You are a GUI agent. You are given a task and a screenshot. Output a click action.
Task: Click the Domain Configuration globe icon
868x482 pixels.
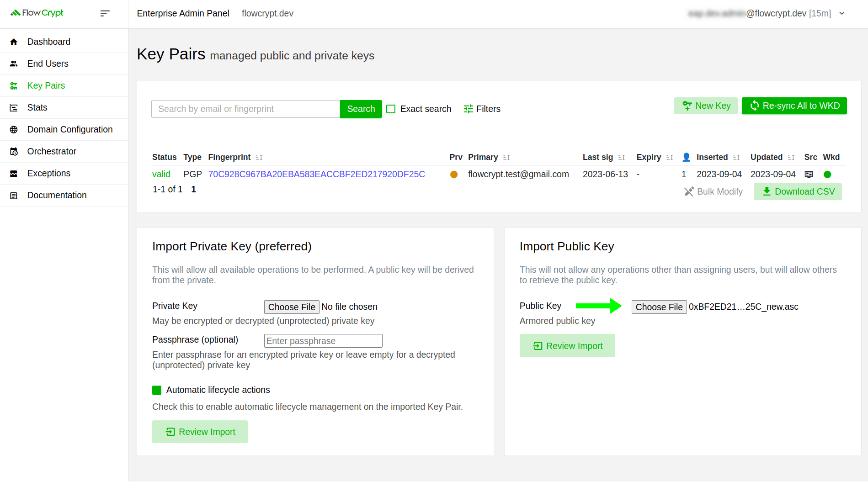tap(14, 129)
